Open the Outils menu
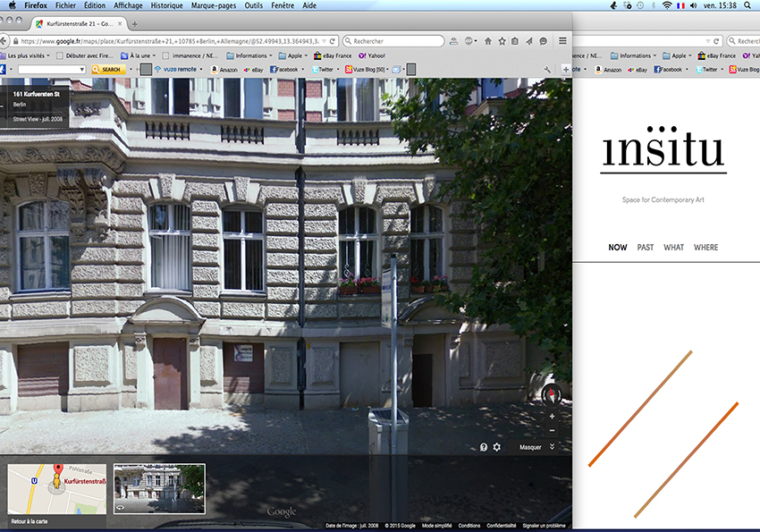The image size is (760, 532). pyautogui.click(x=254, y=5)
